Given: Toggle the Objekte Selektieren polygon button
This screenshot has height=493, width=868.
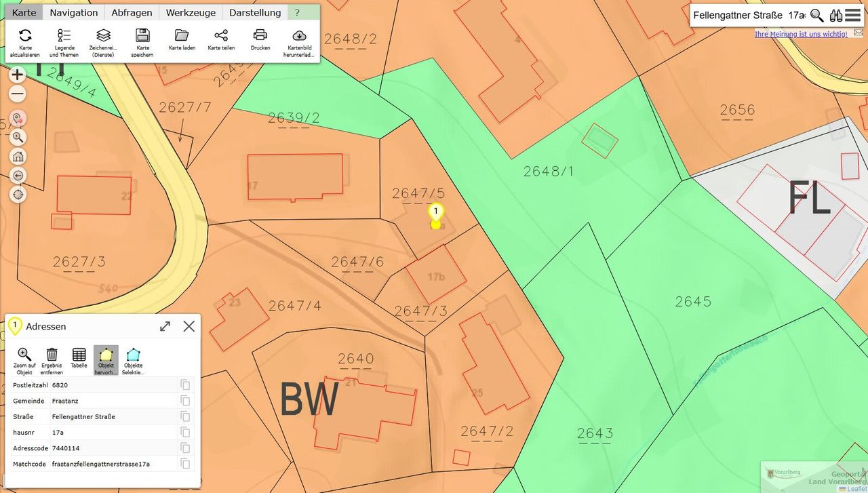Looking at the screenshot, I should 134,355.
